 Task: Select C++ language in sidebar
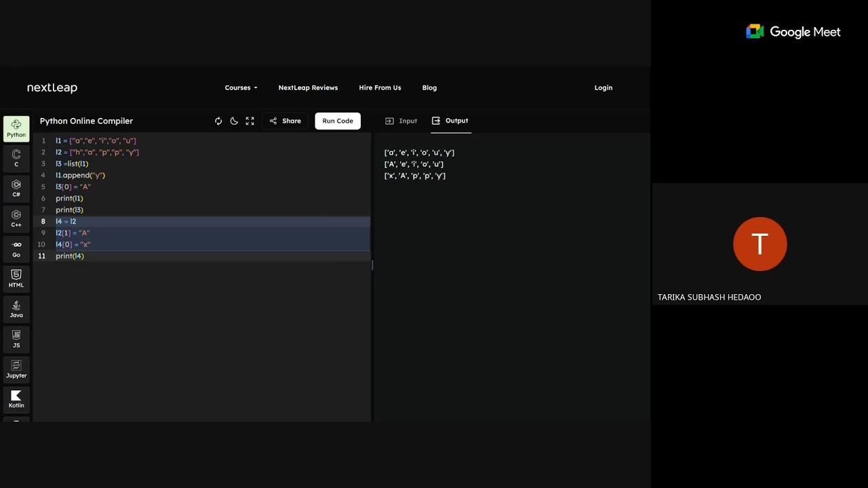[x=16, y=219]
